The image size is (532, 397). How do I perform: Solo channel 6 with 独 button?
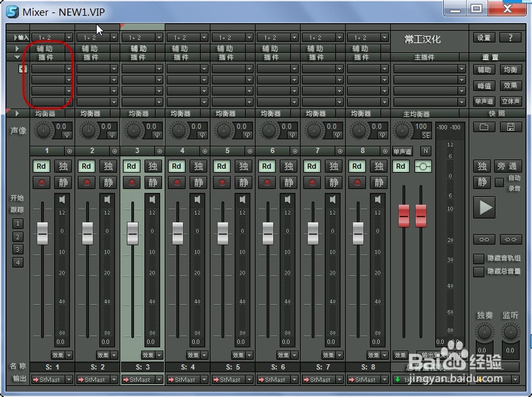point(289,166)
